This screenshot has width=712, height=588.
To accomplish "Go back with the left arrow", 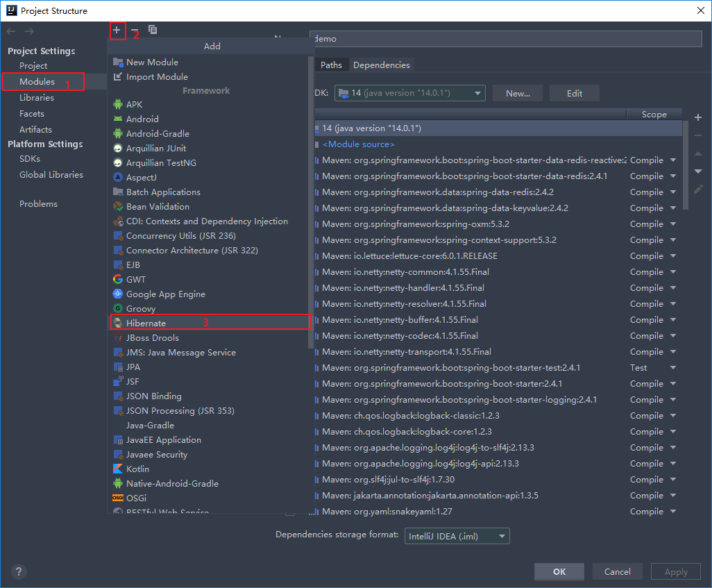I will tap(11, 31).
